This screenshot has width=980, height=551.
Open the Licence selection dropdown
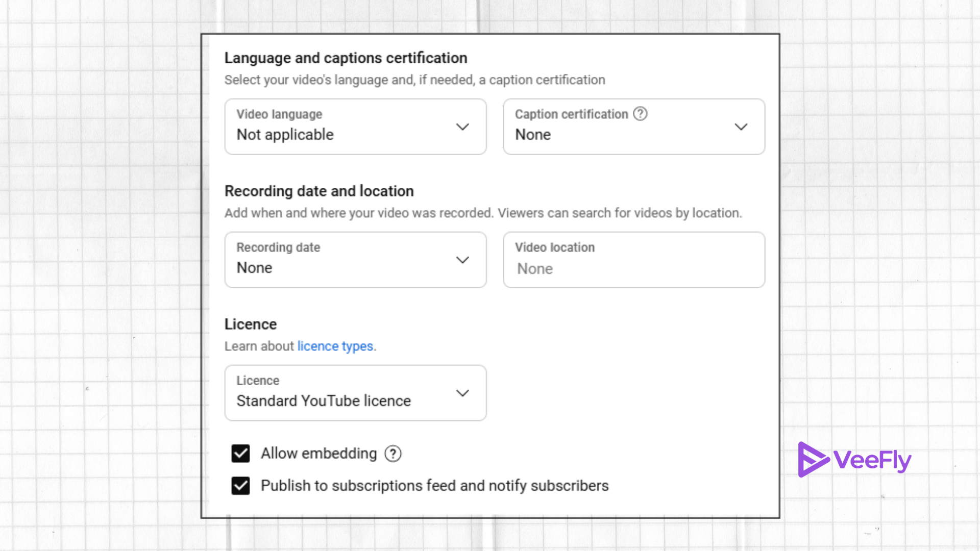point(355,393)
